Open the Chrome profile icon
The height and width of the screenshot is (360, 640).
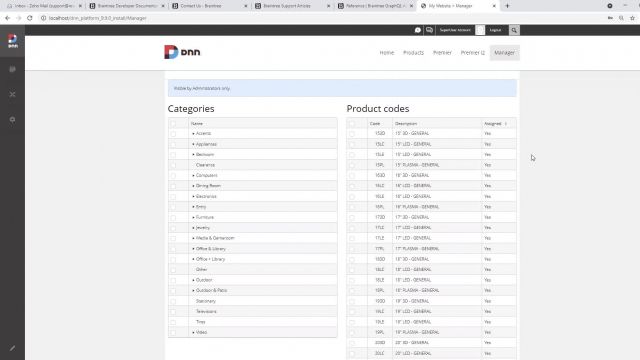tap(610, 6)
